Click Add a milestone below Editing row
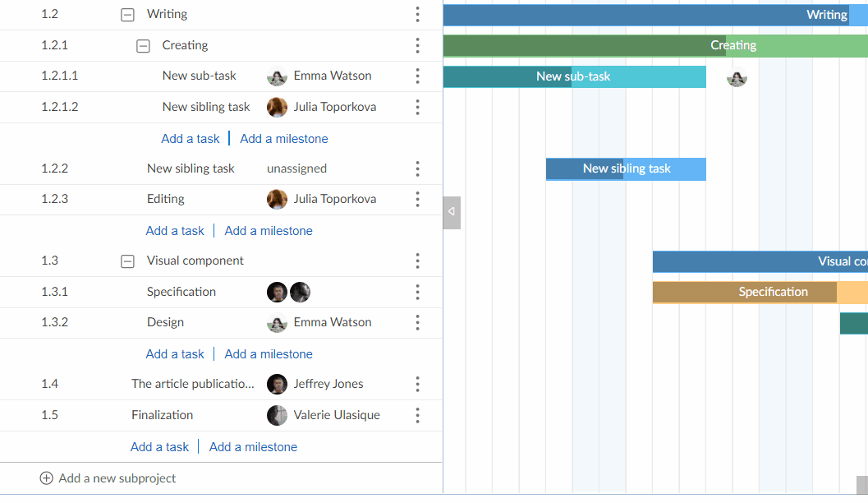Viewport: 868px width, 503px height. point(269,230)
